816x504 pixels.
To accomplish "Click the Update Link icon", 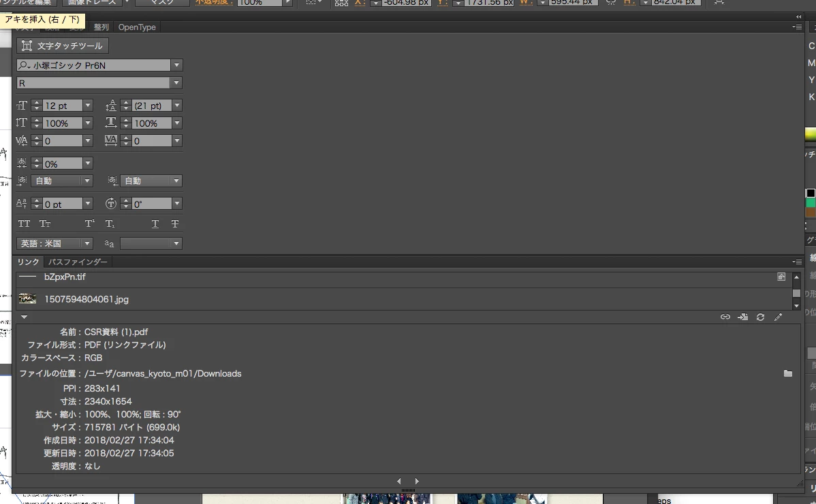I will click(760, 317).
